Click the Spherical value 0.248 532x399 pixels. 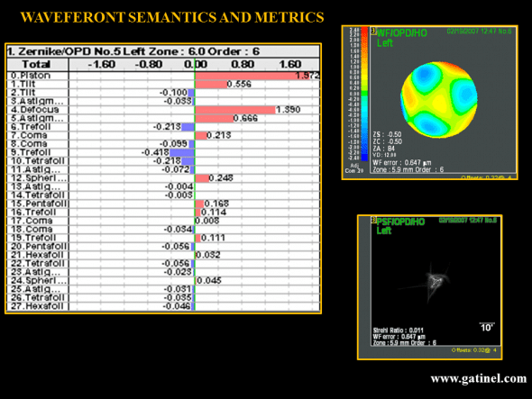[x=221, y=178]
